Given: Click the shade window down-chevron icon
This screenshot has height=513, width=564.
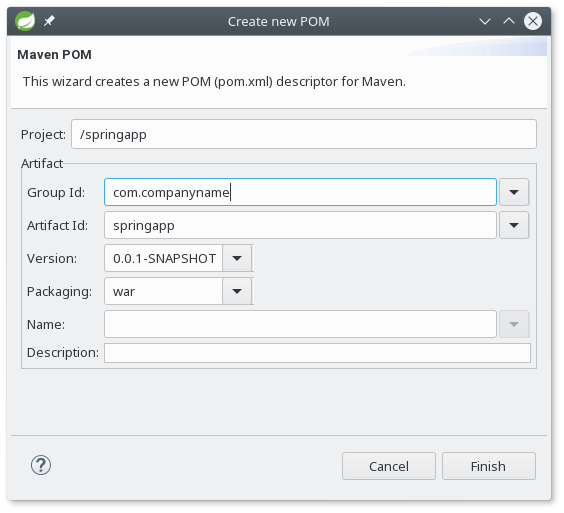Looking at the screenshot, I should pos(485,22).
